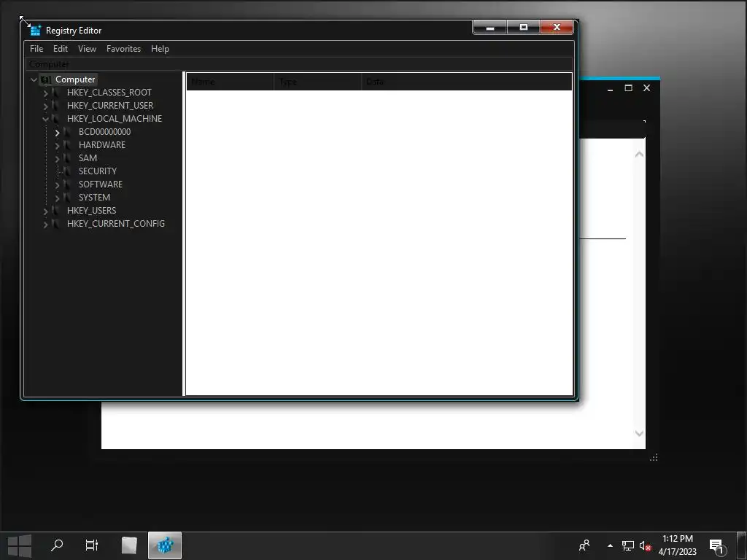Click scroll up arrow in background window
Image resolution: width=747 pixels, height=560 pixels.
[639, 155]
